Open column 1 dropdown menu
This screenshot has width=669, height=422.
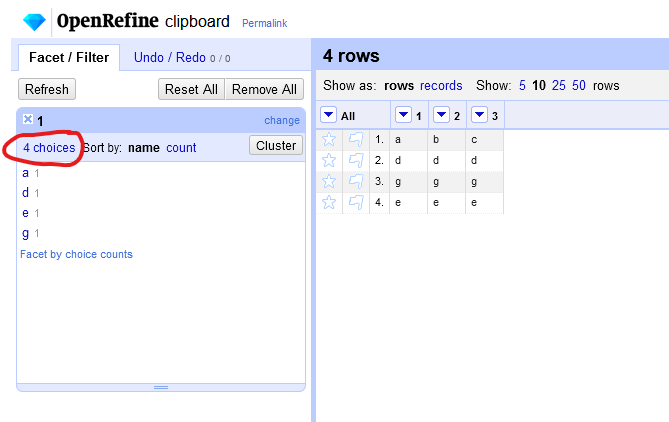point(403,115)
